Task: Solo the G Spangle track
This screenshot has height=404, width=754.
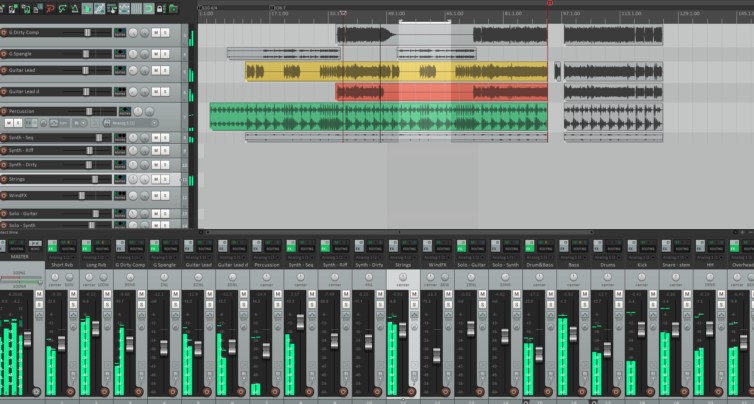Action: (165, 54)
